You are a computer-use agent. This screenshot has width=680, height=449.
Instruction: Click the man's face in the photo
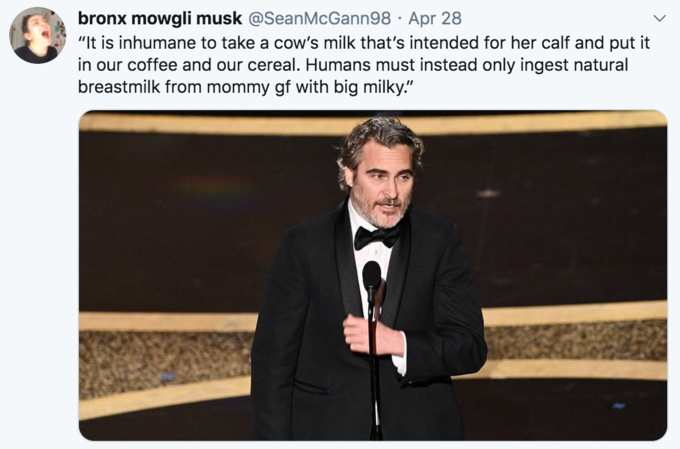(383, 182)
